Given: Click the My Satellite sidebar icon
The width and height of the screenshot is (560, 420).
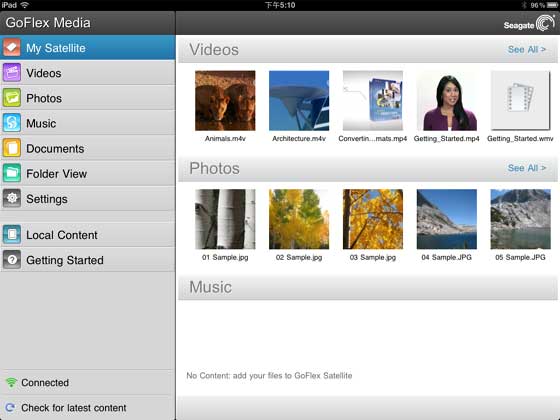Looking at the screenshot, I should pos(12,48).
